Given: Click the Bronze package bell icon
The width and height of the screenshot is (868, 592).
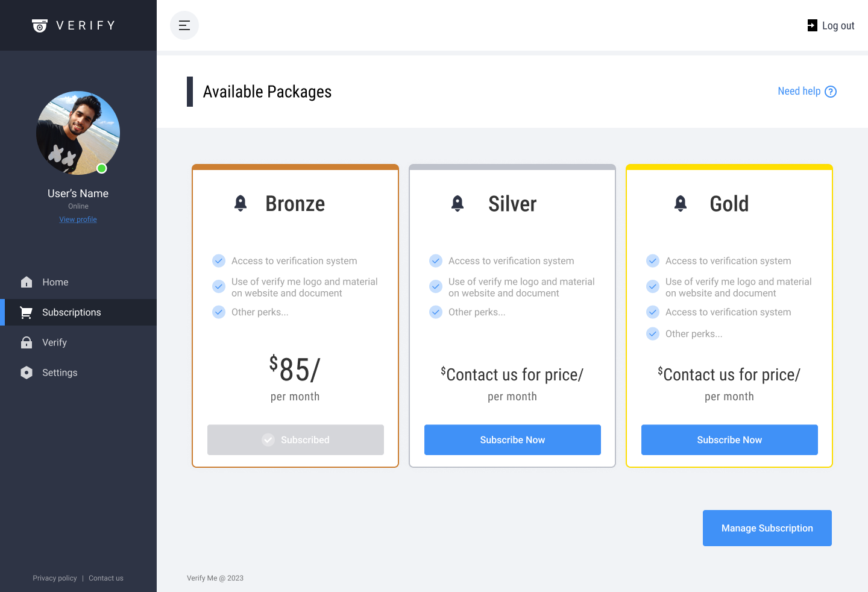Looking at the screenshot, I should click(x=241, y=204).
